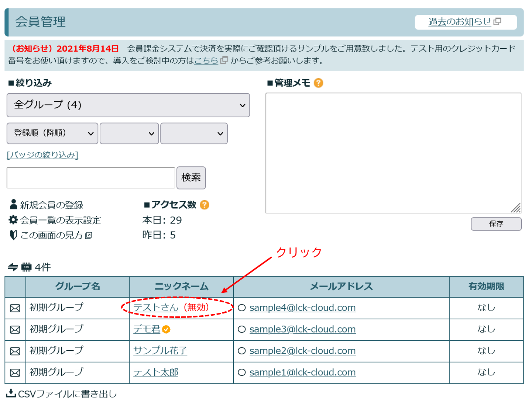Click the beginner mark icon for この画面の見方
Viewport: 532px width, 406px height.
tap(14, 235)
